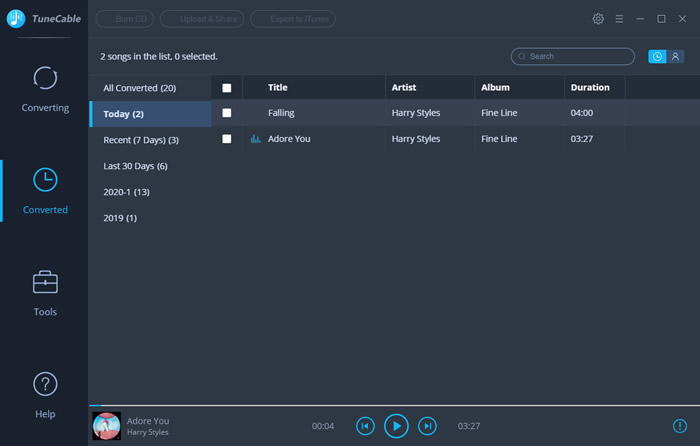The image size is (700, 446).
Task: Tick the select-all checkbox in header
Action: (x=227, y=88)
